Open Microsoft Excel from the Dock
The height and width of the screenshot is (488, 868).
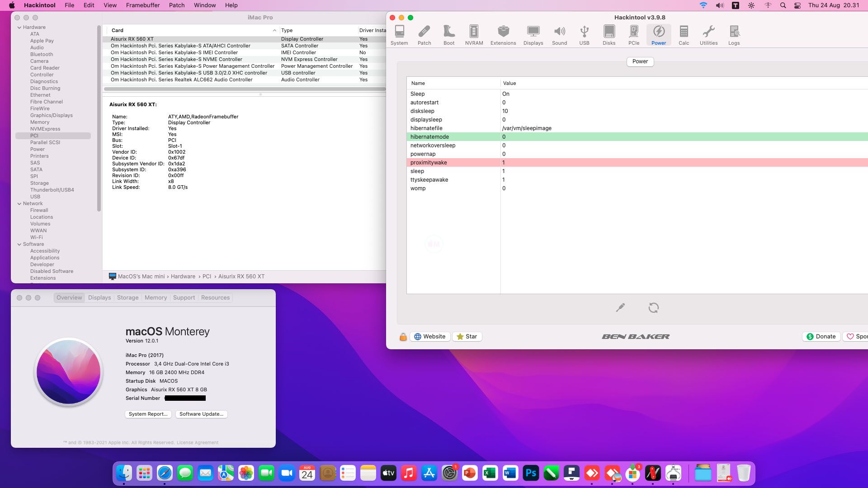[x=490, y=473]
